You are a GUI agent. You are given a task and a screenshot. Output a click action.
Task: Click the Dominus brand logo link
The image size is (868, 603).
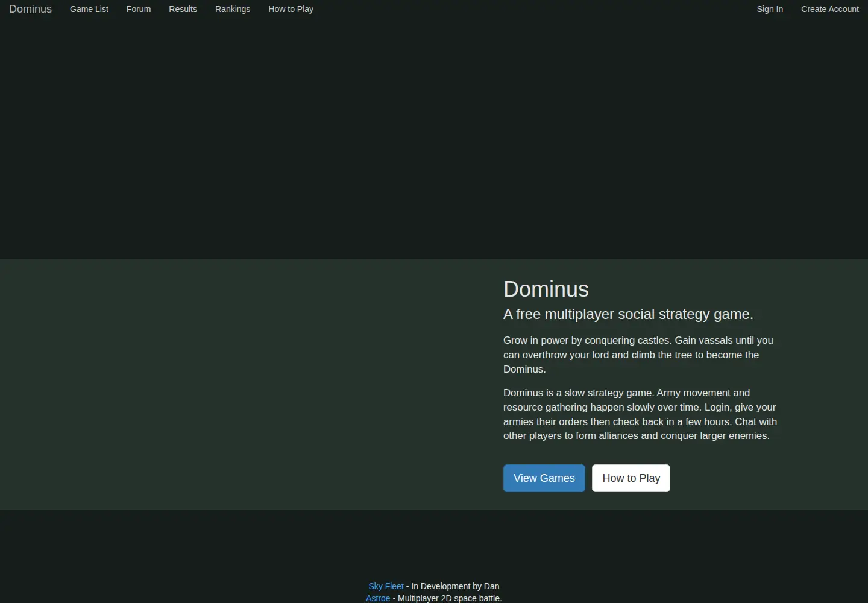pos(30,9)
